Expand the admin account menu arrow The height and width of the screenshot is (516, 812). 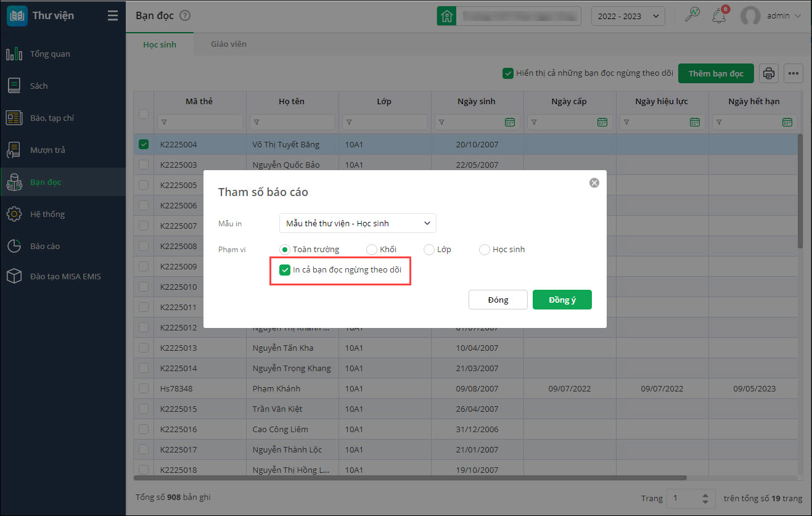pos(798,16)
